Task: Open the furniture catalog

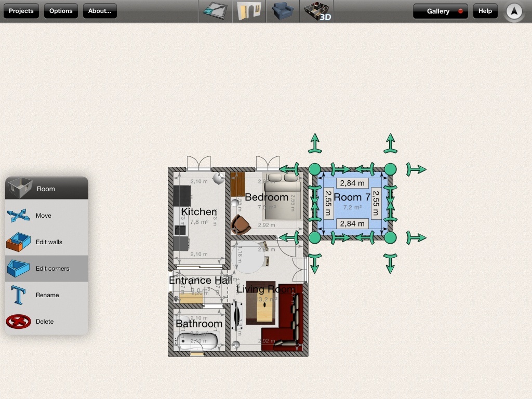Action: [283, 11]
